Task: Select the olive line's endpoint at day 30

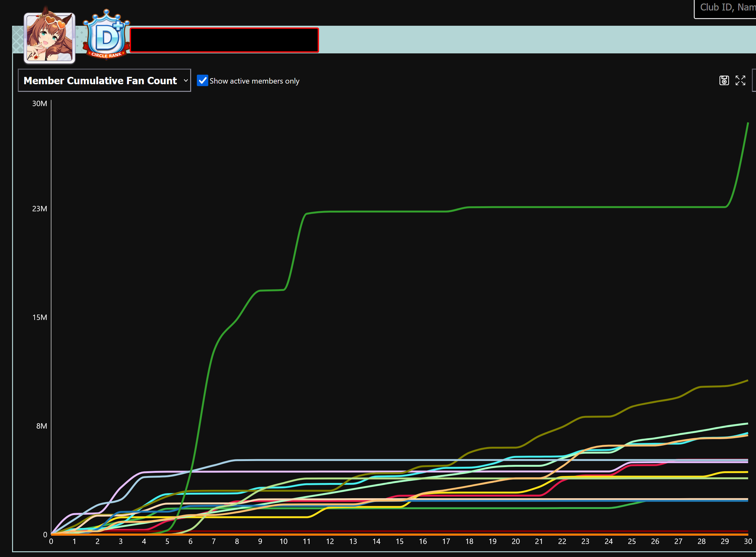Action: [747, 381]
